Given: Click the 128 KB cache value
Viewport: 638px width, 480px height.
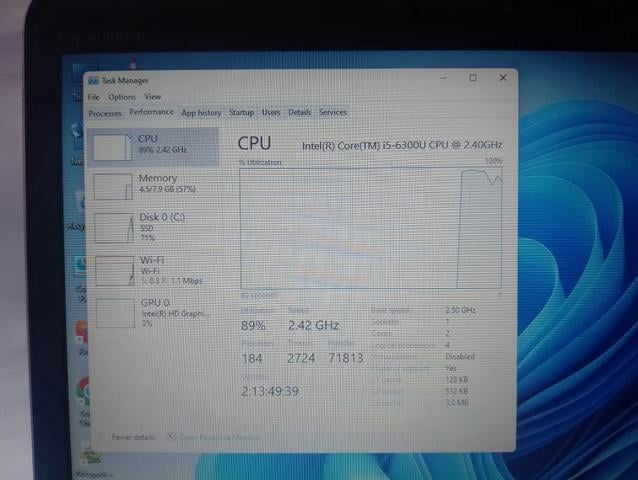Looking at the screenshot, I should 457,380.
